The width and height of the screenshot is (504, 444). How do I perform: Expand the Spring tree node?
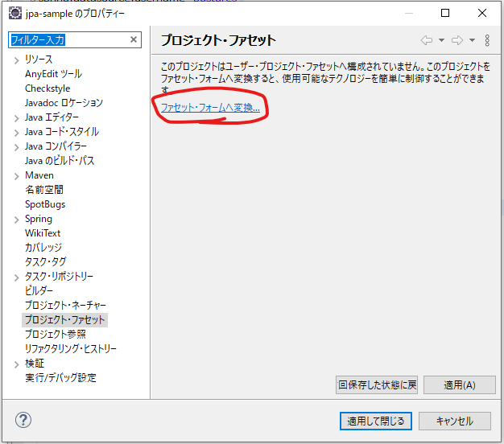coord(16,220)
